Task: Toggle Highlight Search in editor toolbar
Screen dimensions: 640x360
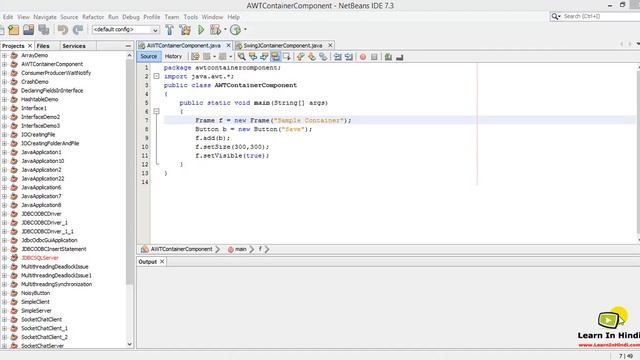Action: pos(276,57)
